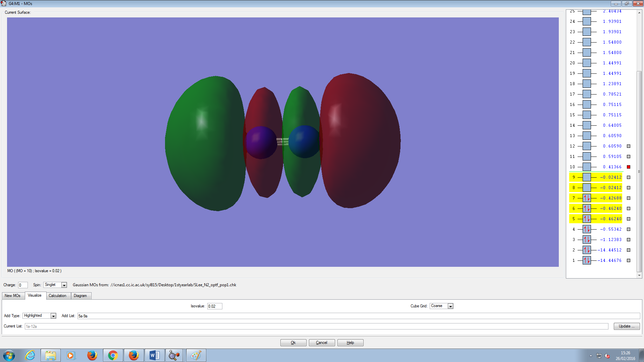Toggle the red surface marker for orbital 10
Screen dimensions: 644x362
(x=629, y=167)
